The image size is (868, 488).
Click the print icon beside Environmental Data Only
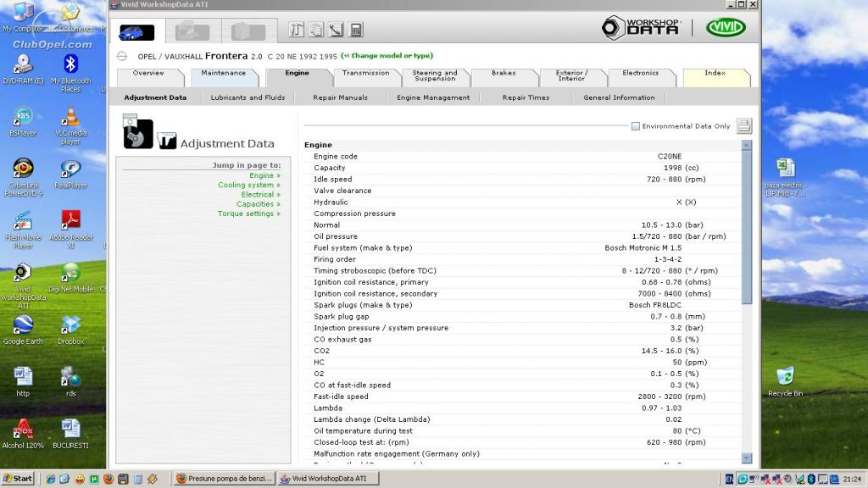(x=744, y=125)
